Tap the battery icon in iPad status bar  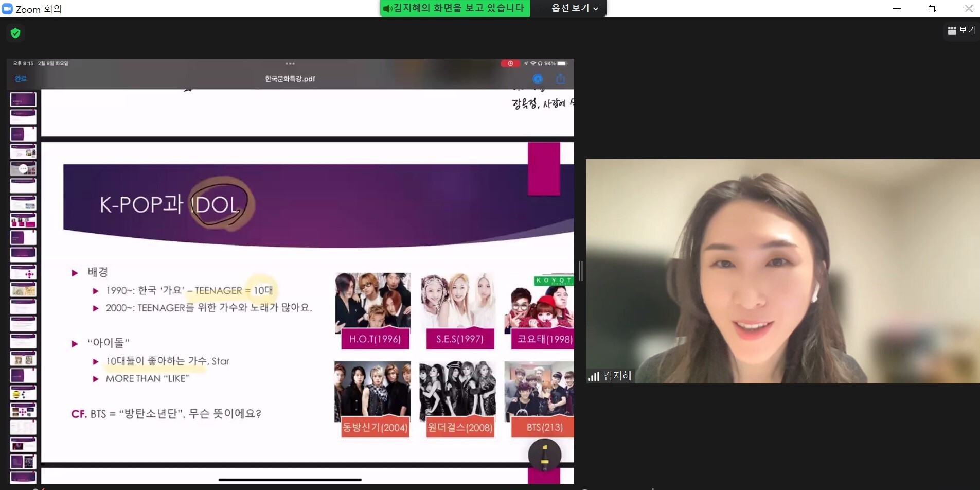tap(562, 63)
